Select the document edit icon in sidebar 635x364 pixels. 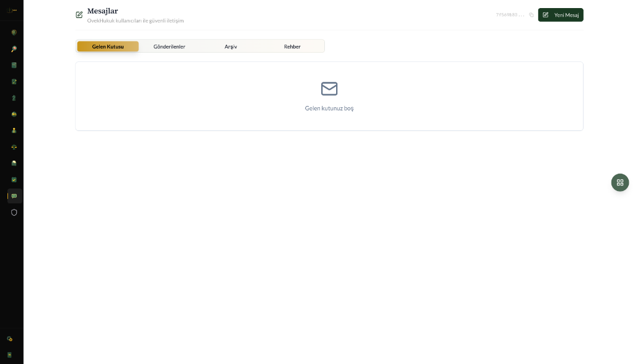pyautogui.click(x=14, y=82)
